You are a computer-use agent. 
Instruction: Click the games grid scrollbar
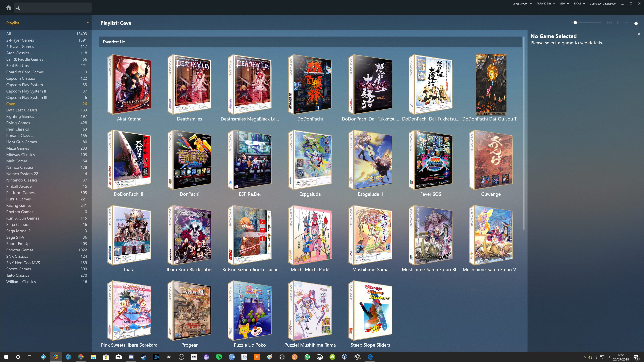point(523,134)
